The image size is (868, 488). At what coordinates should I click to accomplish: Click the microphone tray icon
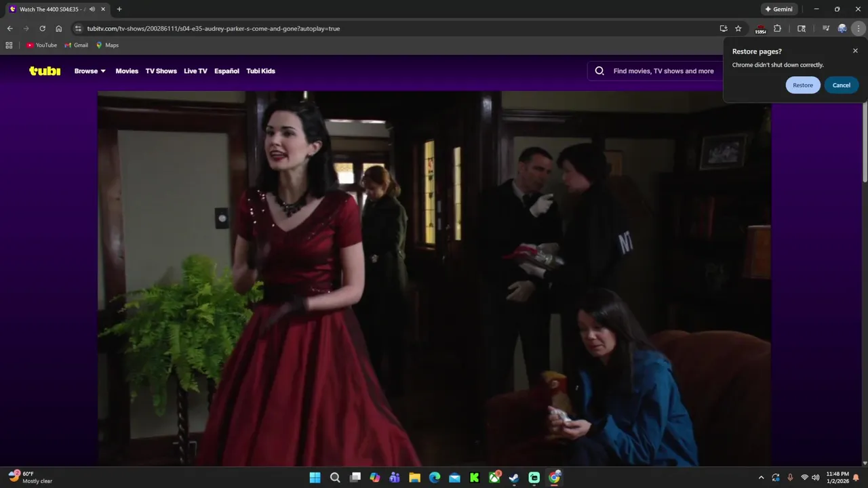point(790,478)
